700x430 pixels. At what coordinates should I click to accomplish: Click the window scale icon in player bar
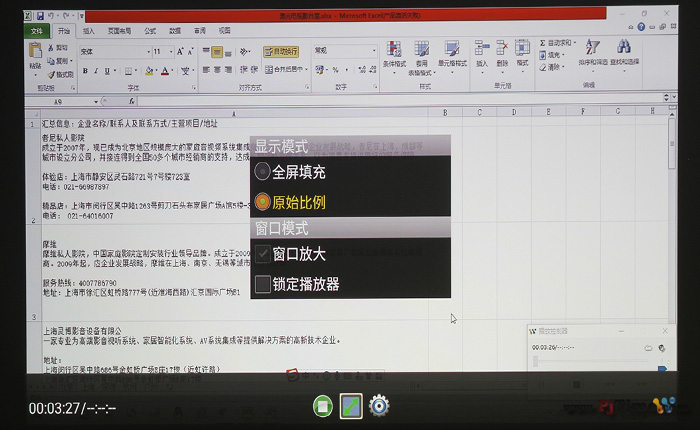coord(350,405)
